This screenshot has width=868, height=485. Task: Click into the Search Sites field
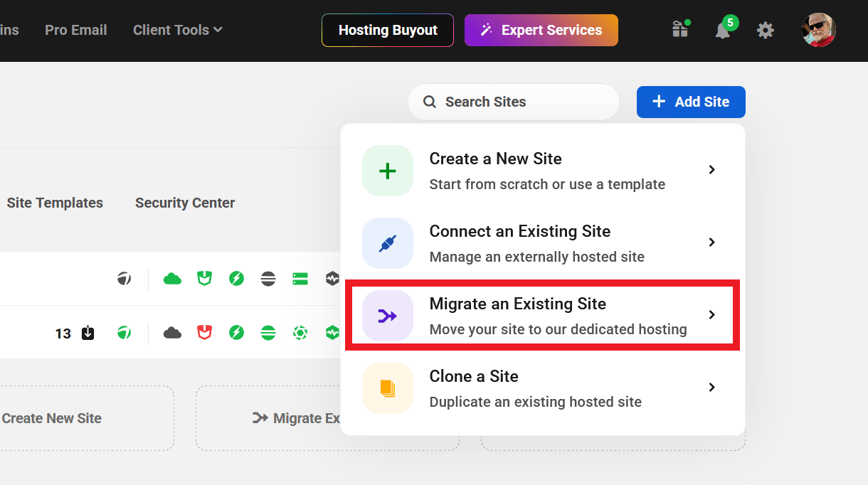(x=519, y=102)
